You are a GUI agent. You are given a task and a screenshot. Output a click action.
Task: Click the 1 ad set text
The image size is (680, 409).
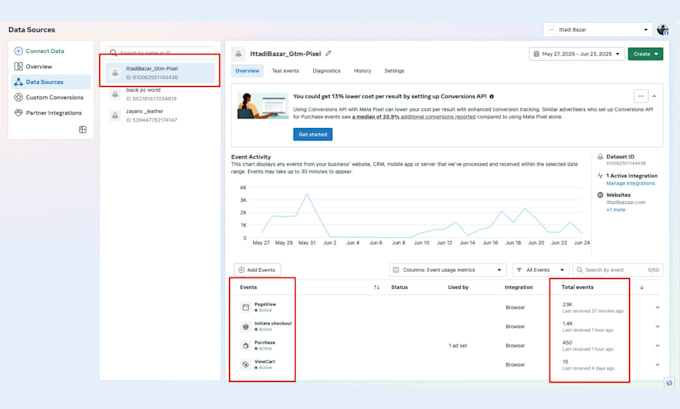[458, 346]
